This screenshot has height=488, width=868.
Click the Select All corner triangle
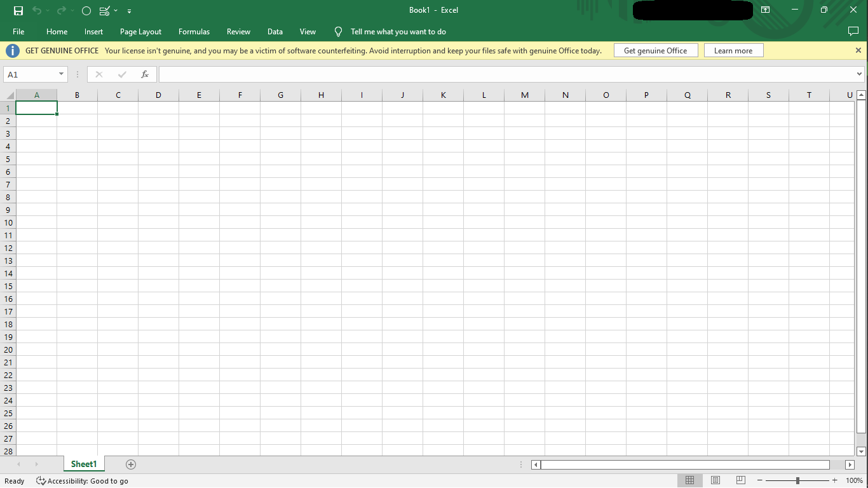[10, 95]
